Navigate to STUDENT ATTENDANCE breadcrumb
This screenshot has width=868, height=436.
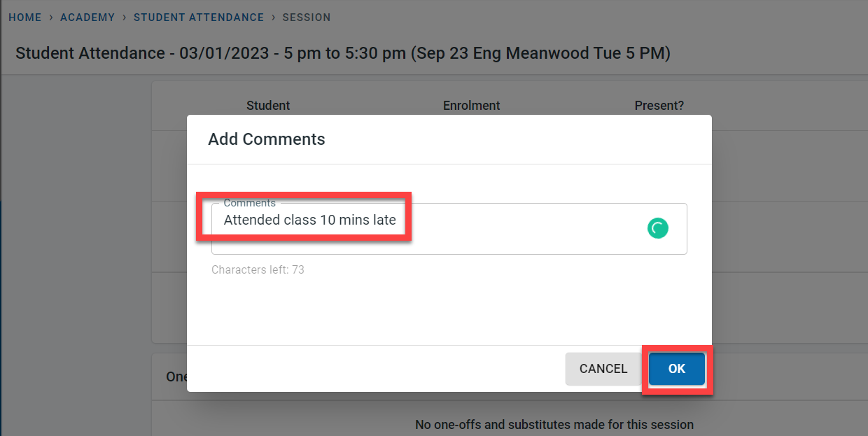coord(199,17)
